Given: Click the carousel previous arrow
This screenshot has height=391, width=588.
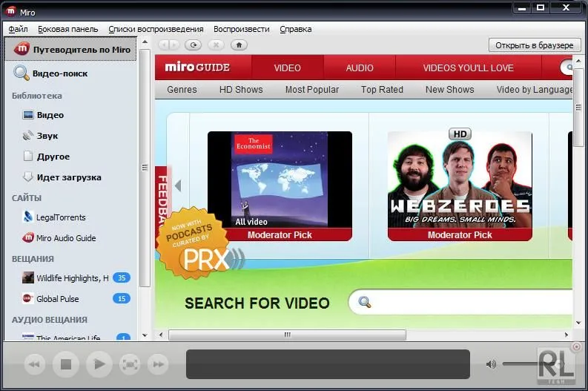Looking at the screenshot, I should tap(178, 185).
